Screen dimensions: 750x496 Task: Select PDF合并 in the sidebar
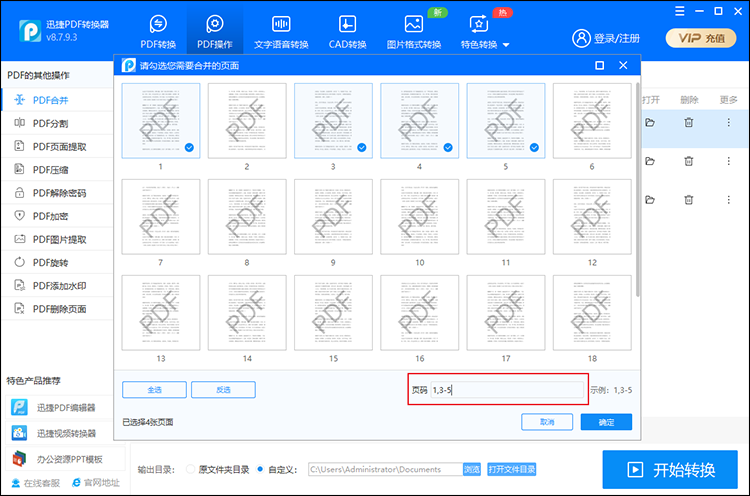click(56, 100)
